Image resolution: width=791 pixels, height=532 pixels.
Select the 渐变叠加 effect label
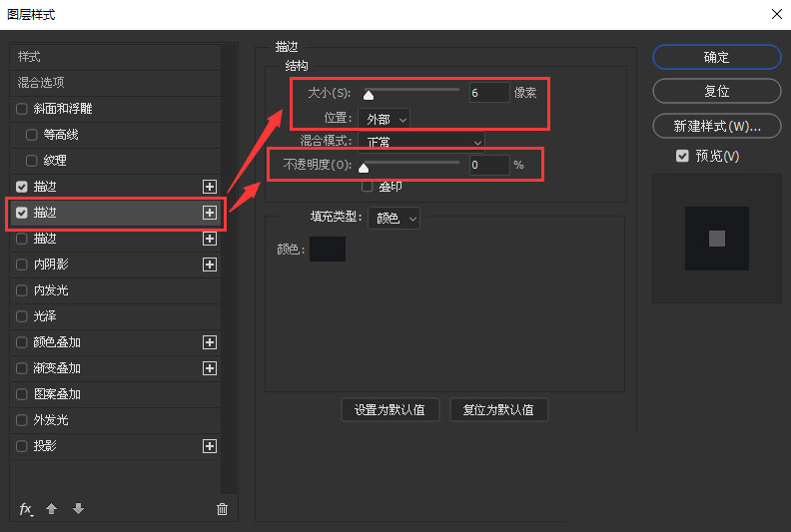57,368
